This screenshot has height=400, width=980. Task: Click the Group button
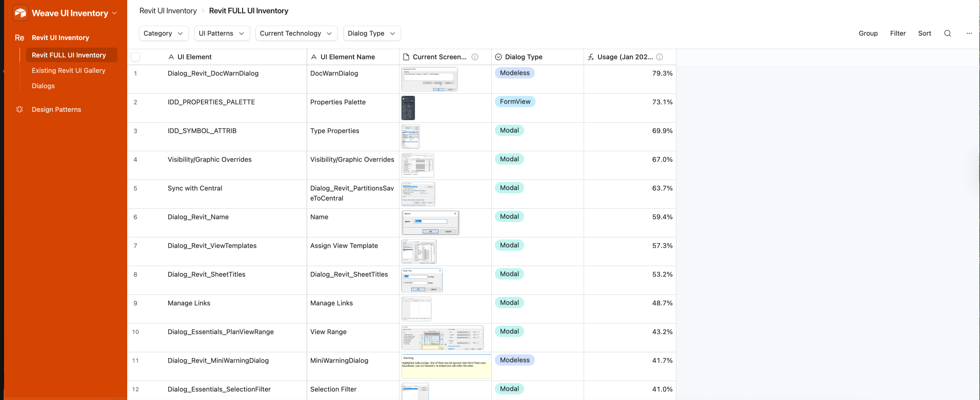coord(868,33)
